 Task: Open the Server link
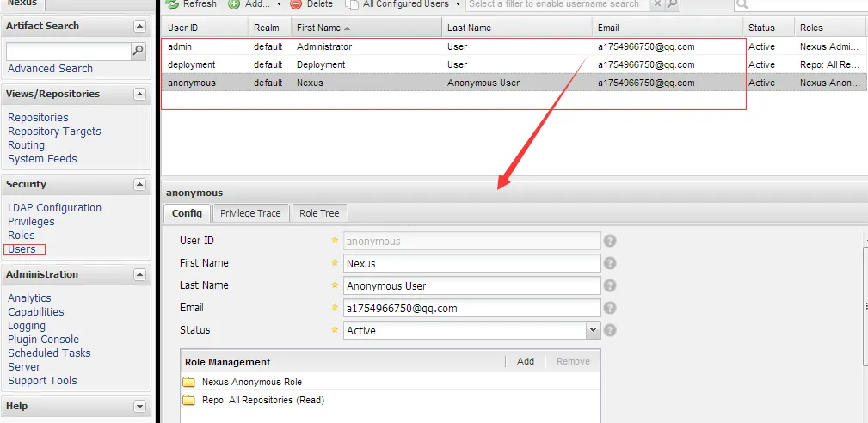[x=24, y=366]
